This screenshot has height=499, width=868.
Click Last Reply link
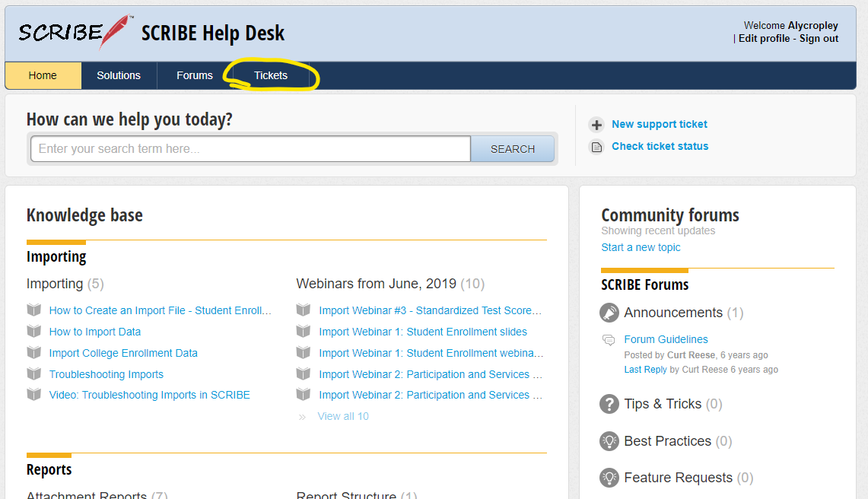645,370
